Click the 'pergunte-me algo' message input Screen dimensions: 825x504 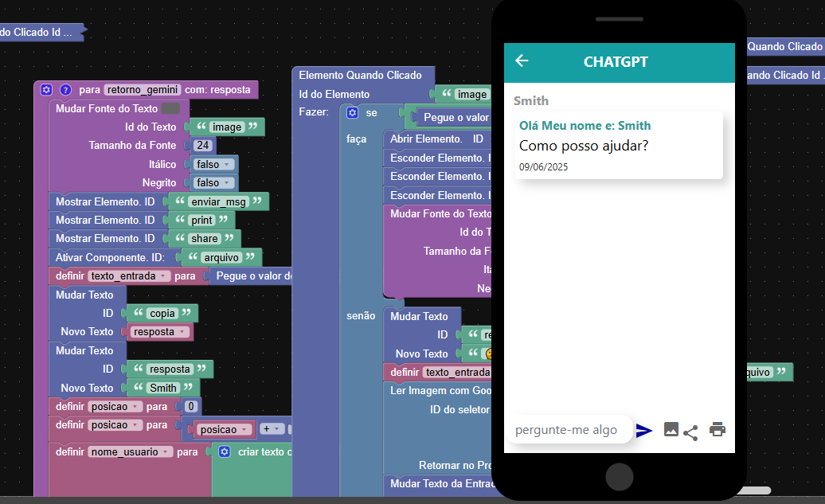(569, 430)
